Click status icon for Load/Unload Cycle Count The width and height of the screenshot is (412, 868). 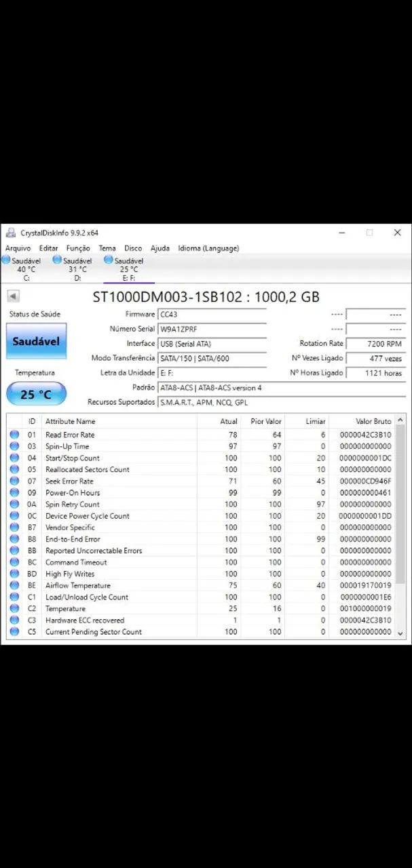coord(14,597)
